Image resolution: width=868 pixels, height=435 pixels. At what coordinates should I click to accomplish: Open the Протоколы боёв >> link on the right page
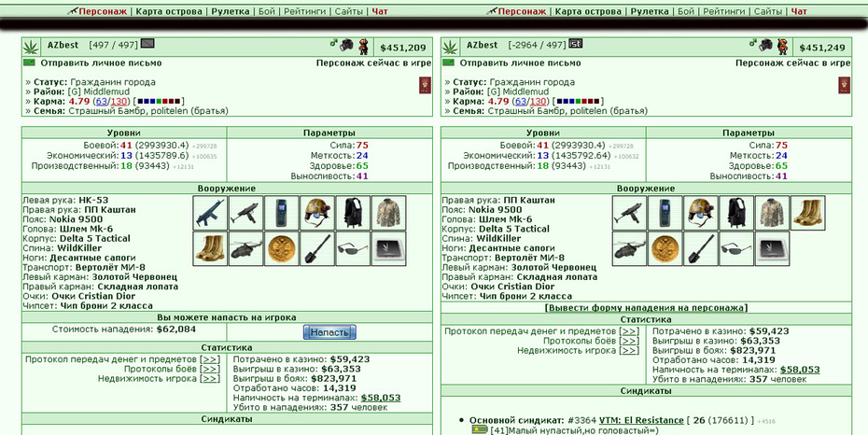[629, 341]
